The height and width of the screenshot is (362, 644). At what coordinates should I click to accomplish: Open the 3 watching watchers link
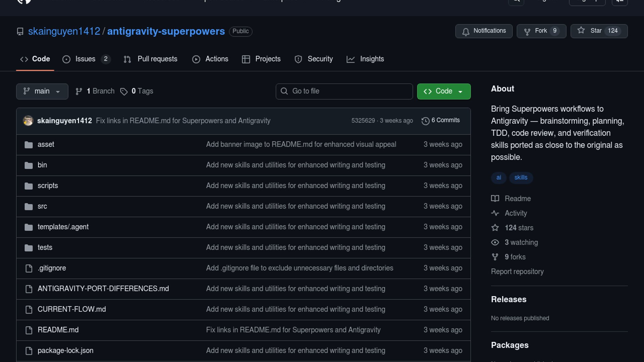coord(521,242)
